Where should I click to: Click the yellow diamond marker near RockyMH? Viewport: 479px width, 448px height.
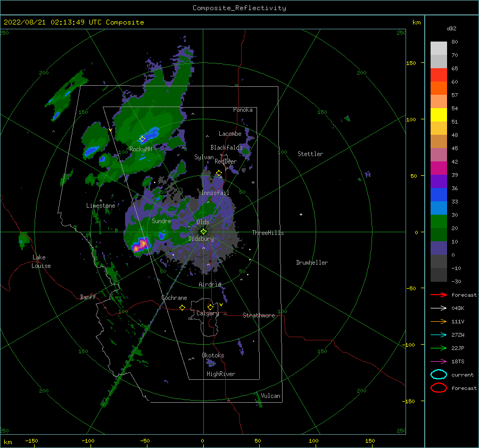coord(142,139)
